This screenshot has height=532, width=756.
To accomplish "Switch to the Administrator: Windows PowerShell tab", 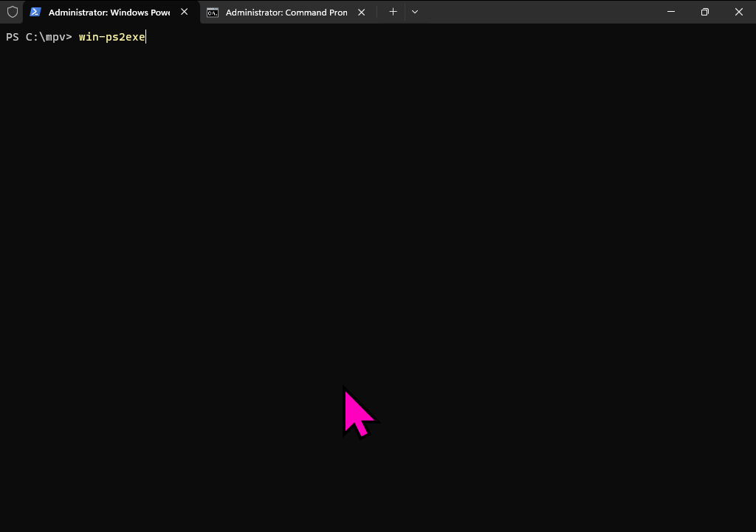I will pyautogui.click(x=112, y=12).
